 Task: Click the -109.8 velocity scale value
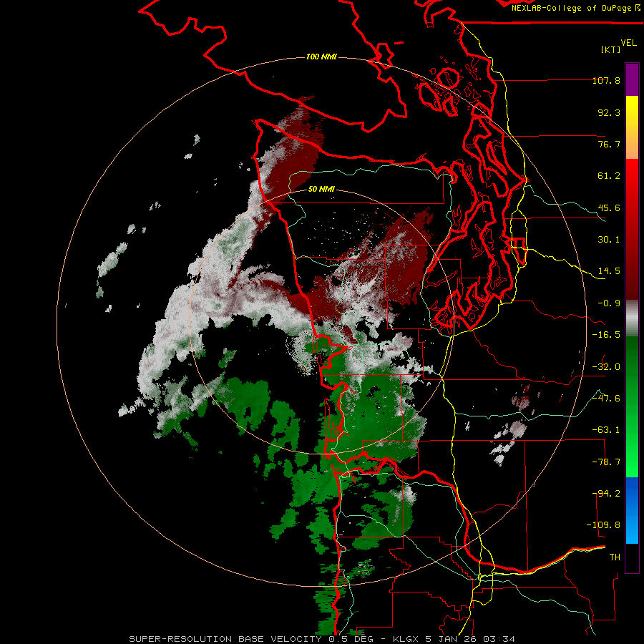coord(603,525)
